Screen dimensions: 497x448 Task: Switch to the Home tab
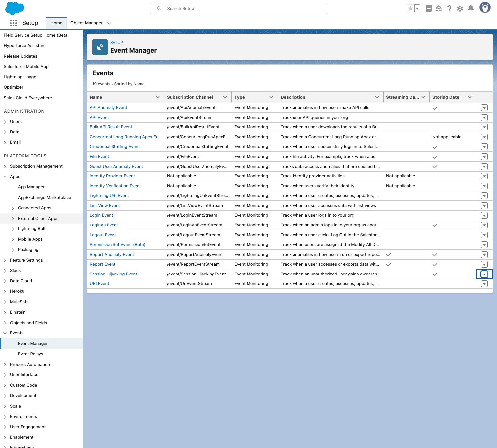click(56, 23)
